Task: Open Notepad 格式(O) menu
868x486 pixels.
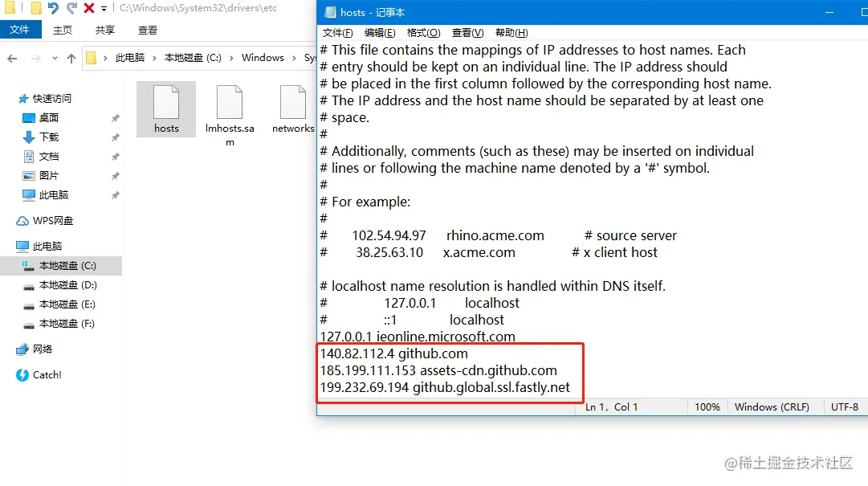Action: click(x=423, y=33)
